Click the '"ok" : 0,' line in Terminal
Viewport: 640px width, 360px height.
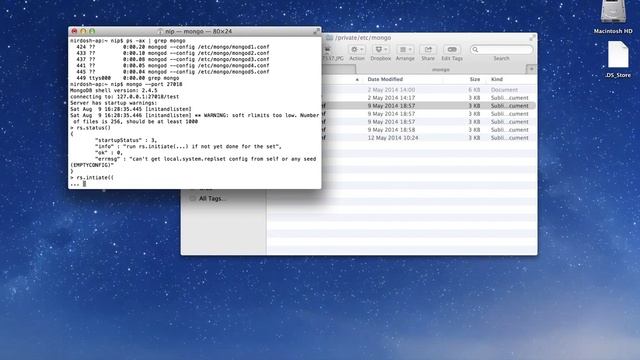(x=109, y=153)
